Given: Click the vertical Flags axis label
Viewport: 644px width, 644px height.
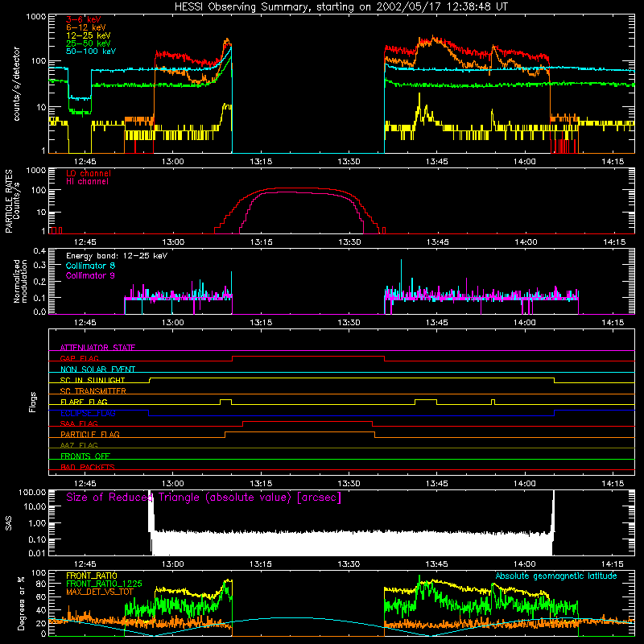Looking at the screenshot, I should pos(32,402).
